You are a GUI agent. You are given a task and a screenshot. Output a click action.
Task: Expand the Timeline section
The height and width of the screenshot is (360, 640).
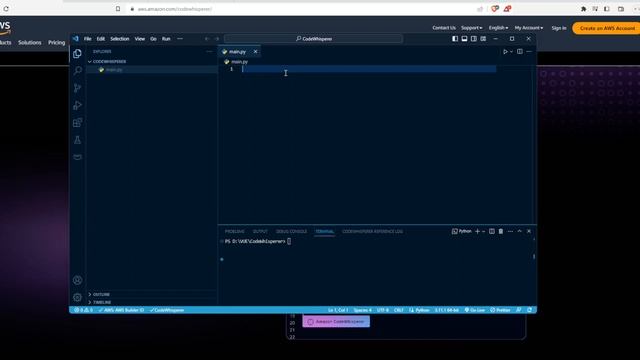coord(151,302)
